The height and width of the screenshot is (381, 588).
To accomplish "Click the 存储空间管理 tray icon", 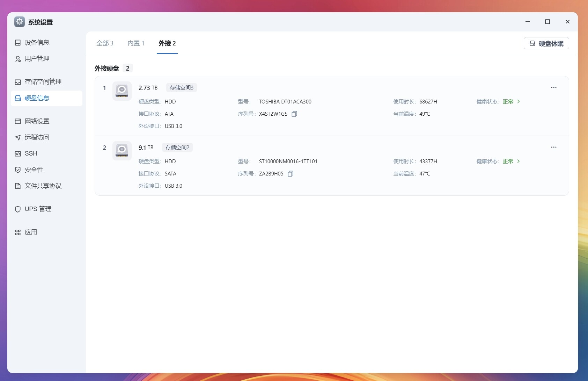I will pos(18,82).
